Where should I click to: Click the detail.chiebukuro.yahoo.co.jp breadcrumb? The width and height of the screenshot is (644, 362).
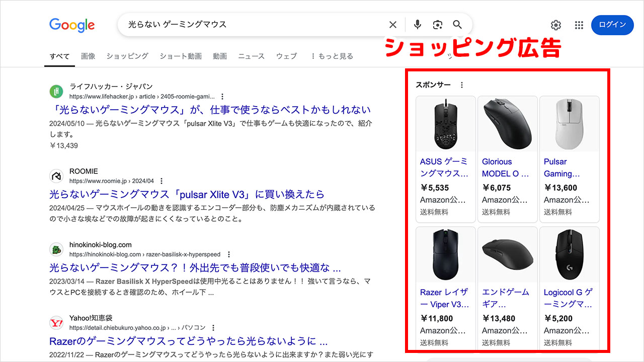(x=137, y=328)
